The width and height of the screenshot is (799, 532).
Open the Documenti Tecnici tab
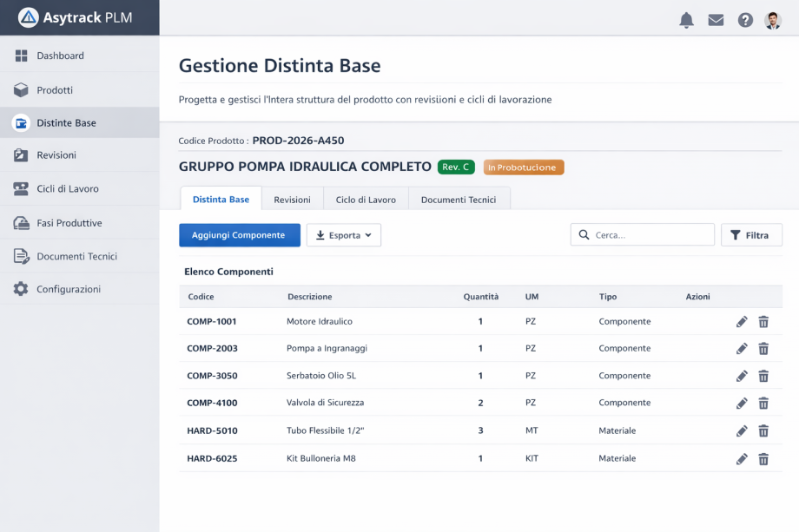[x=459, y=200]
